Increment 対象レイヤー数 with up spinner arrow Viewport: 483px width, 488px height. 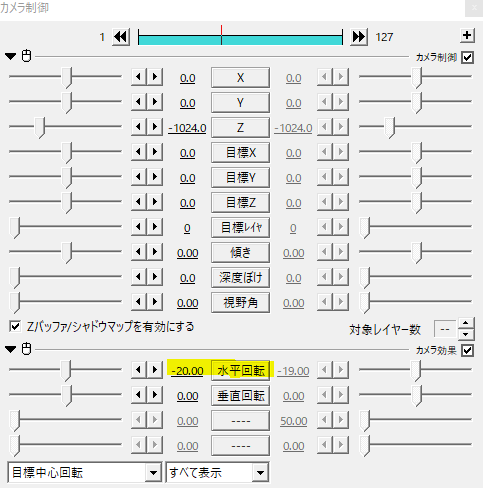point(466,323)
